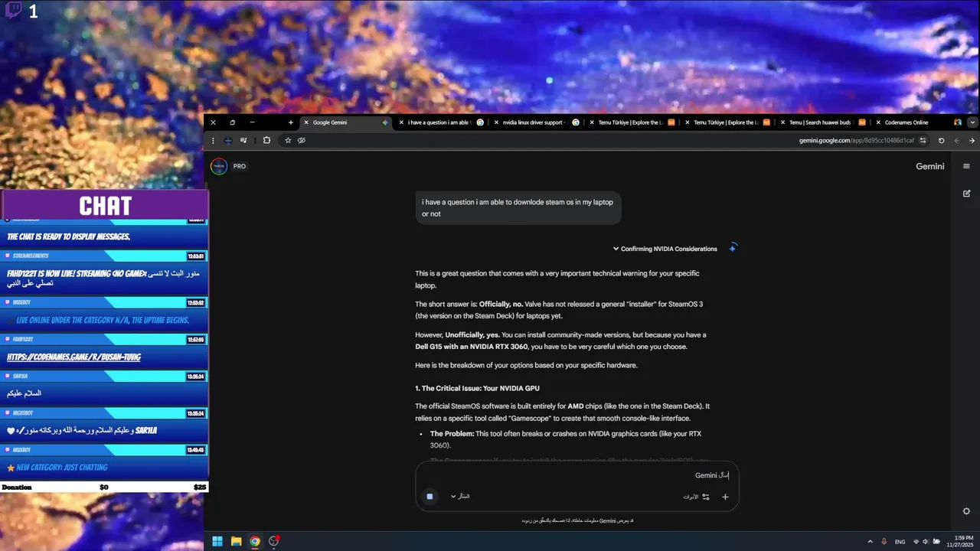Image resolution: width=980 pixels, height=551 pixels.
Task: Reload the Gemini page
Action: coord(941,141)
